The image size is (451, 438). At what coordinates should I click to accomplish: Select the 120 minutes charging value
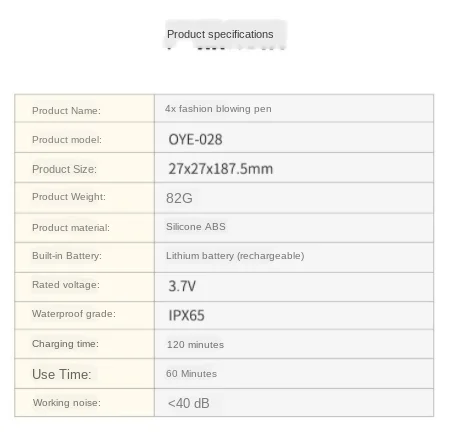click(x=195, y=345)
